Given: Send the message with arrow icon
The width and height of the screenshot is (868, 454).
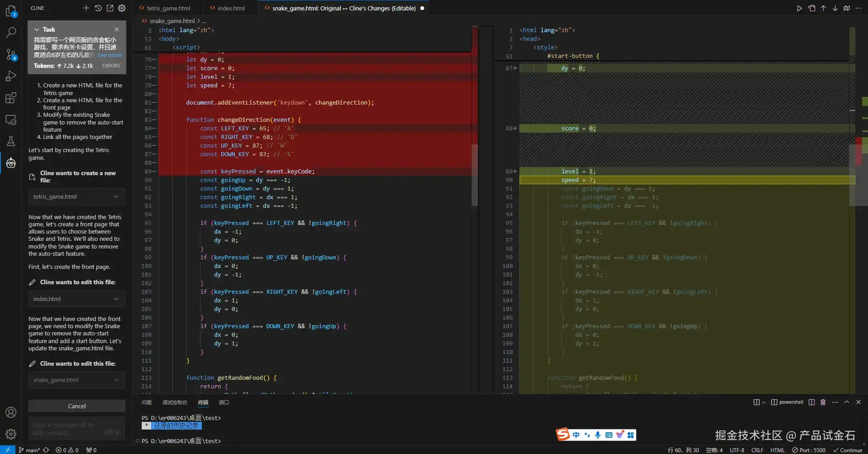Looking at the screenshot, I should [119, 432].
